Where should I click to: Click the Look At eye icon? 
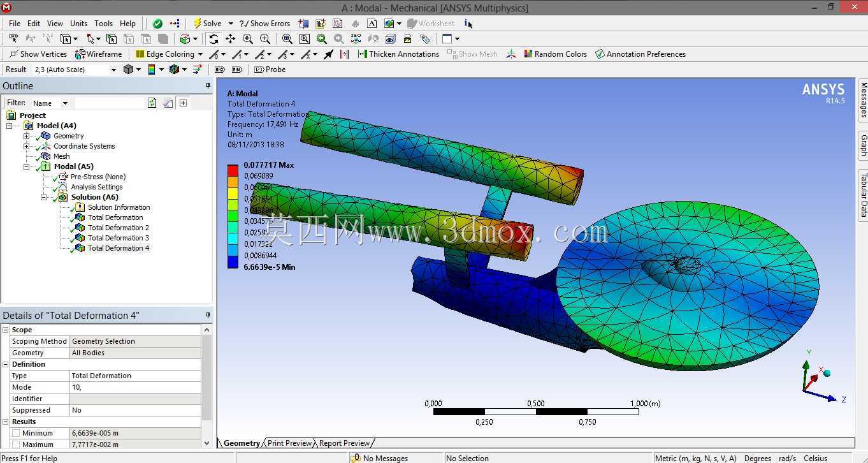pyautogui.click(x=391, y=39)
